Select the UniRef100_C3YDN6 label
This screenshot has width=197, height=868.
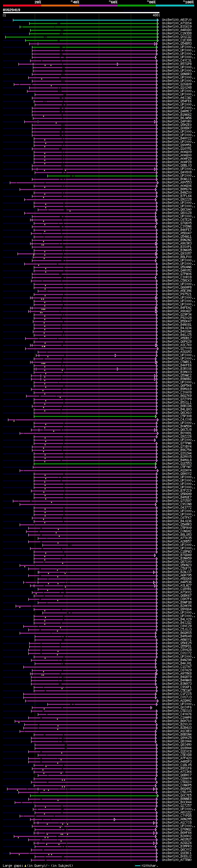tap(177, 226)
